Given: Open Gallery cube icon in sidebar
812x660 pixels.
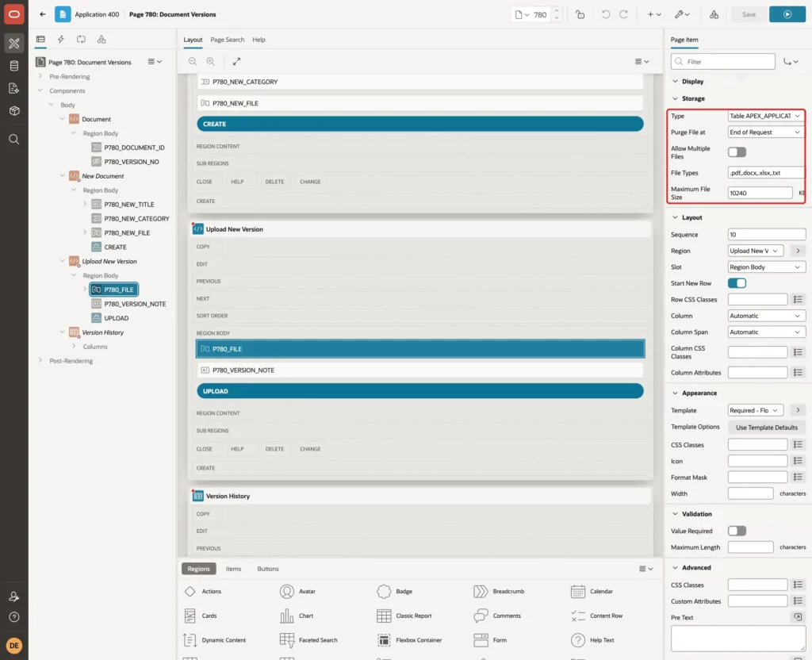Looking at the screenshot, I should pyautogui.click(x=14, y=111).
